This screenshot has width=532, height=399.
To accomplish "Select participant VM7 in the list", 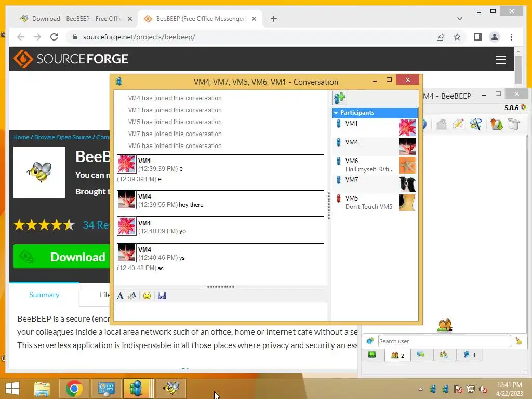I will [375, 183].
